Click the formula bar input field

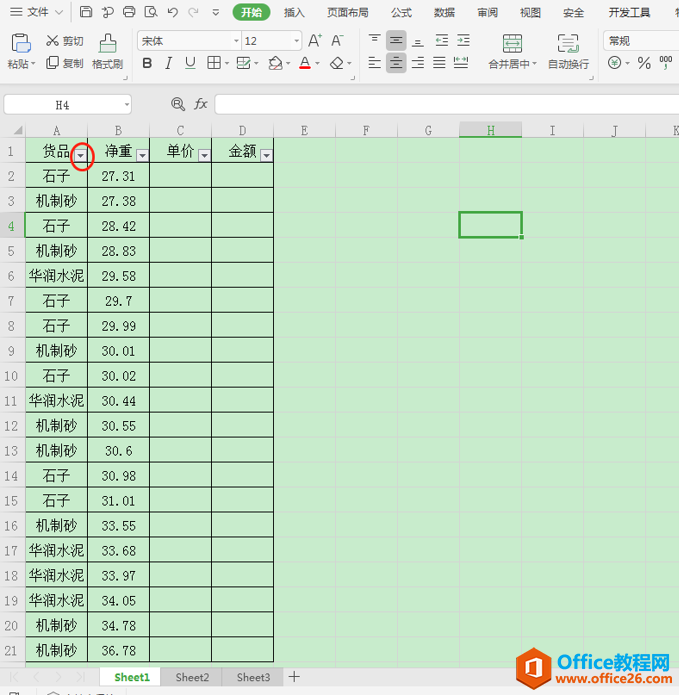pyautogui.click(x=447, y=104)
